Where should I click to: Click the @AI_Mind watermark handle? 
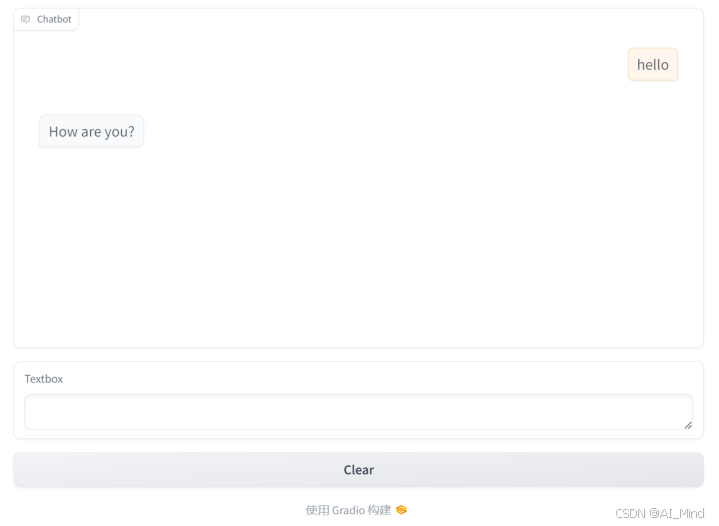click(677, 513)
